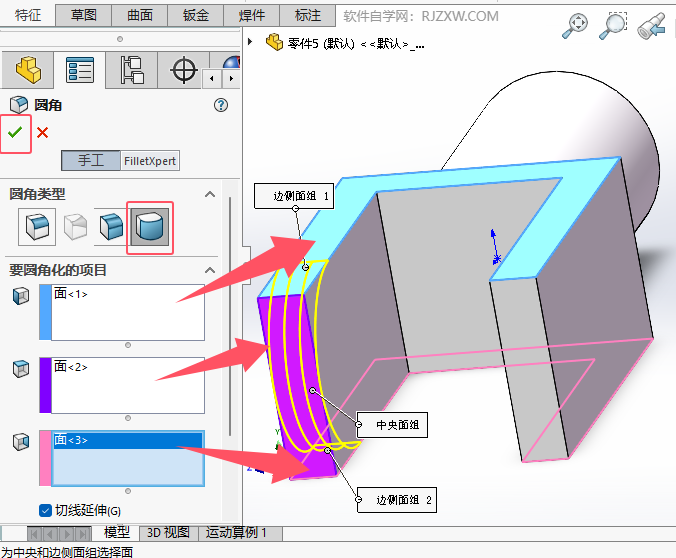Click the 面<2> selection box
This screenshot has height=558, width=676.
click(128, 385)
